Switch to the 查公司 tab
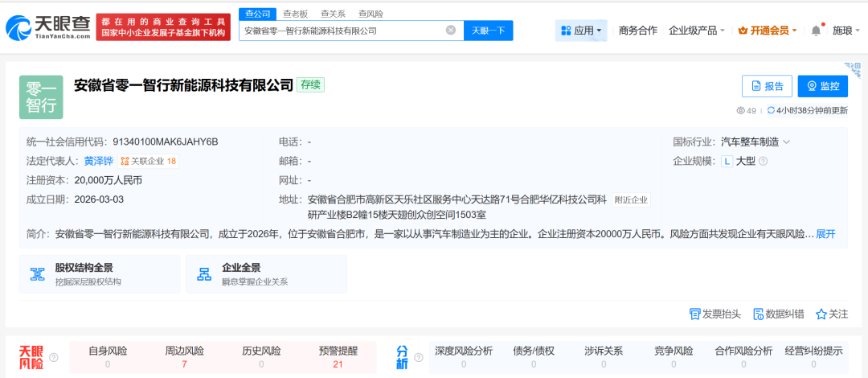The width and height of the screenshot is (868, 378). click(x=257, y=14)
